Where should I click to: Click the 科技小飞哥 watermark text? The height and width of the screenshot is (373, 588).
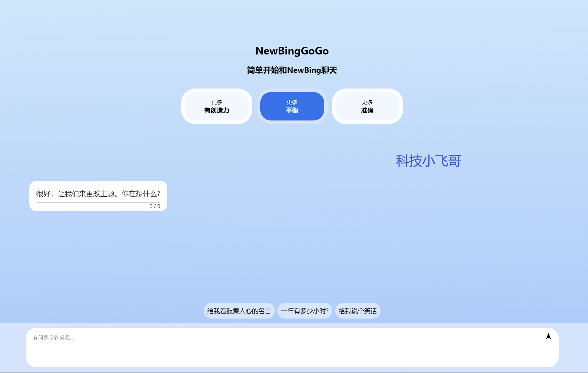click(428, 161)
